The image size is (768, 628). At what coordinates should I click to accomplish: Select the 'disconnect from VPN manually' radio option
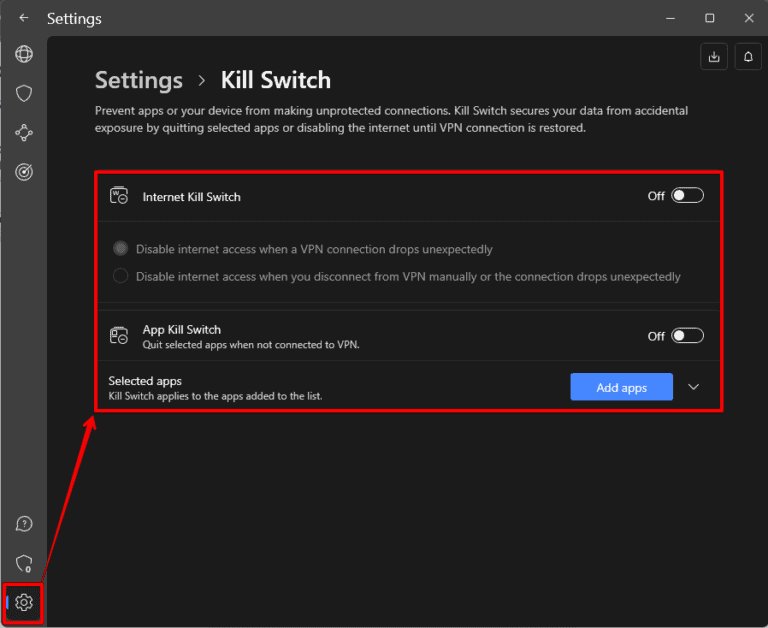[x=121, y=276]
